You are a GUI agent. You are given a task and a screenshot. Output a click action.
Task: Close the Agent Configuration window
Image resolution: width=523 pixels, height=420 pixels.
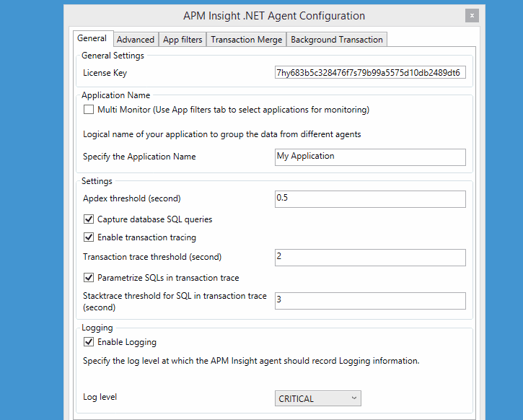[x=472, y=15]
